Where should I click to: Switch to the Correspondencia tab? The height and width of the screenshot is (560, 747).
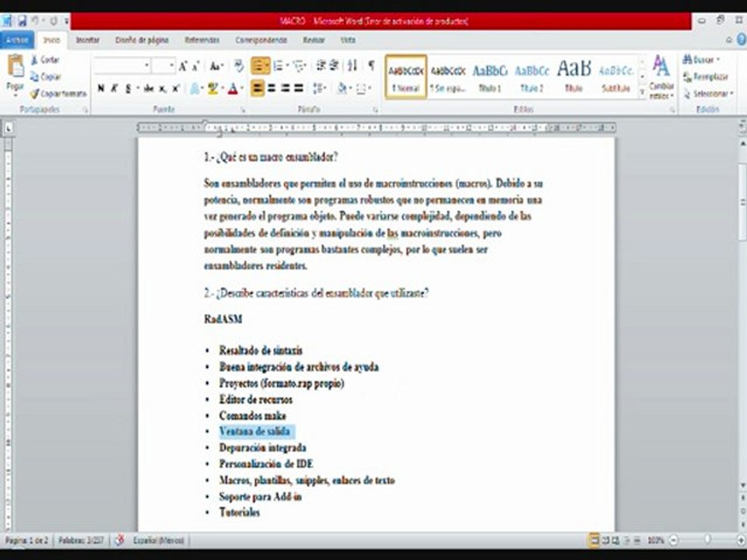[261, 40]
